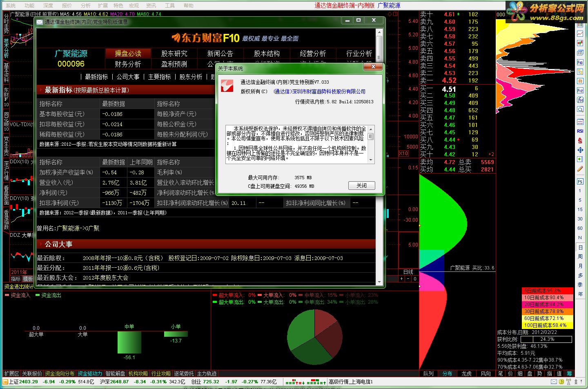
Task: Switch to 龙虎 tab under order book
Action: pos(466,373)
